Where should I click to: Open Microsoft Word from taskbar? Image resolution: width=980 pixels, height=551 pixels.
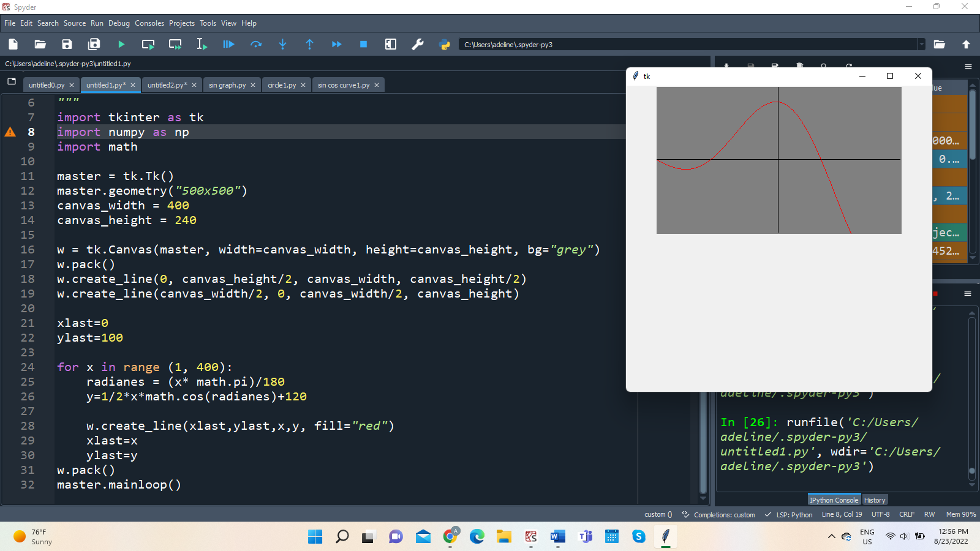(x=557, y=536)
